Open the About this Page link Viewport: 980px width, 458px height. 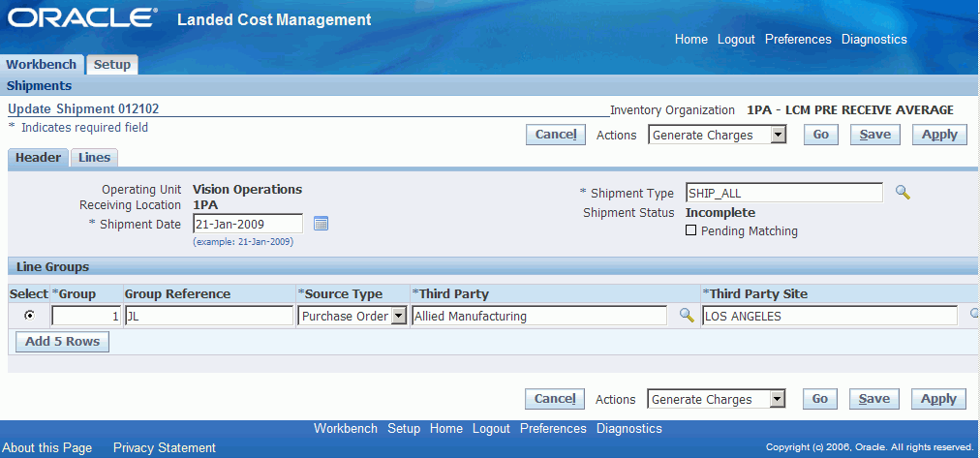tap(46, 448)
